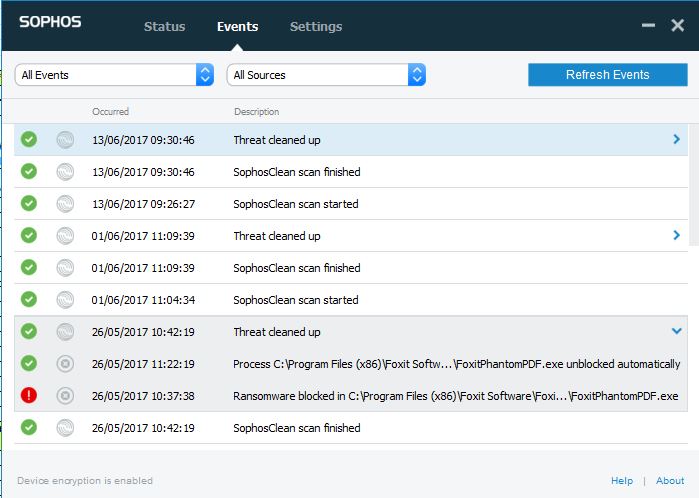Click source icon of 26/05/2017 Threat cleaned up row
The height and width of the screenshot is (498, 699).
click(x=65, y=332)
